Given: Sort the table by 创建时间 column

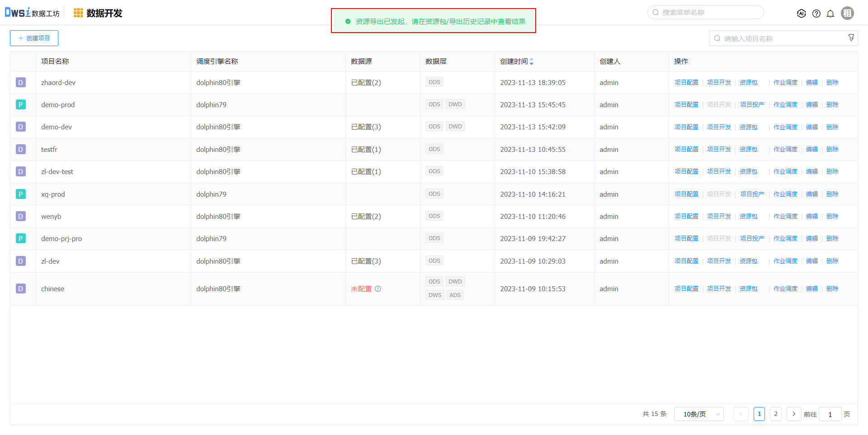Looking at the screenshot, I should (532, 61).
